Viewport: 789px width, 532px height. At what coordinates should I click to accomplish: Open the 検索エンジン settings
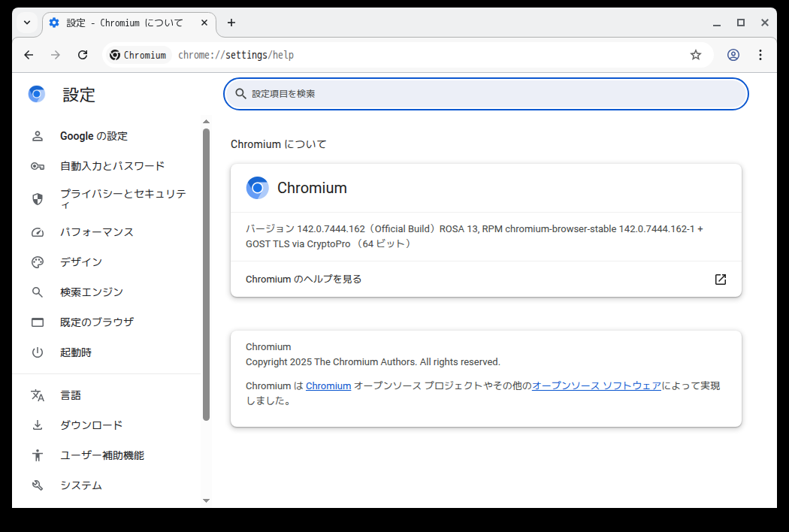tap(92, 292)
